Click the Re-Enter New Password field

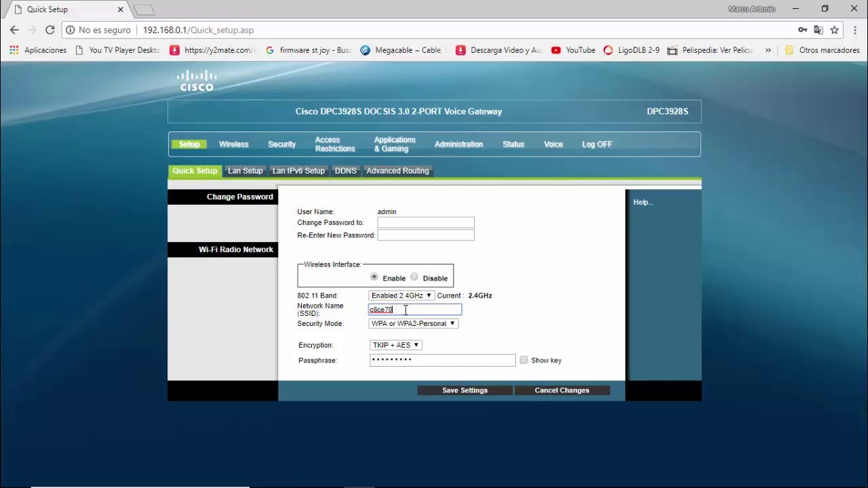pyautogui.click(x=426, y=235)
